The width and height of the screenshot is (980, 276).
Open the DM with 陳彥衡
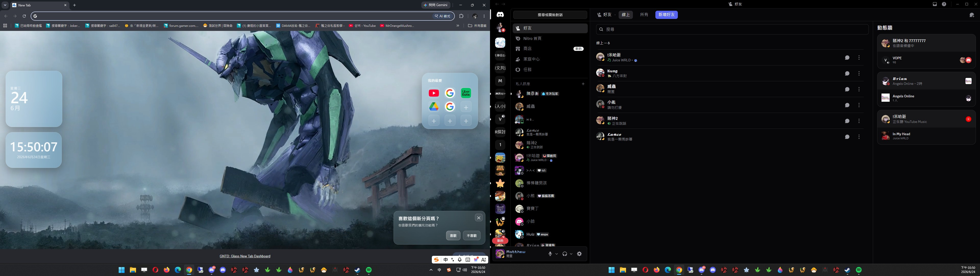(x=550, y=94)
